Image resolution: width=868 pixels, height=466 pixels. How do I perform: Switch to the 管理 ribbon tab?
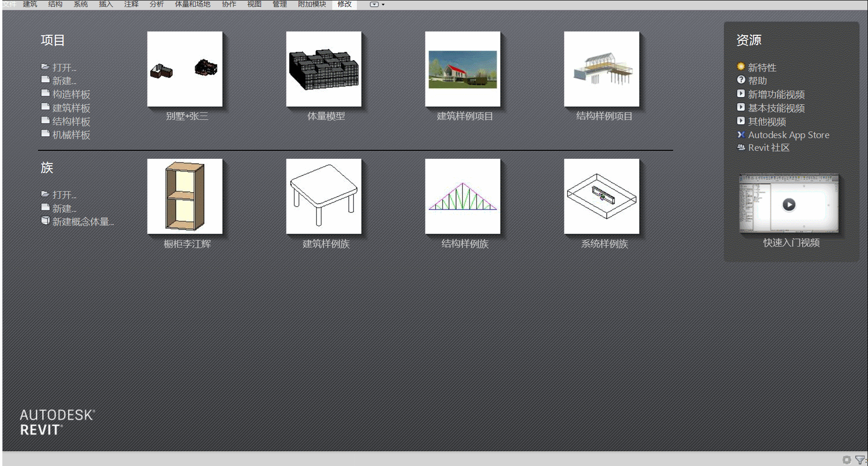coord(280,4)
